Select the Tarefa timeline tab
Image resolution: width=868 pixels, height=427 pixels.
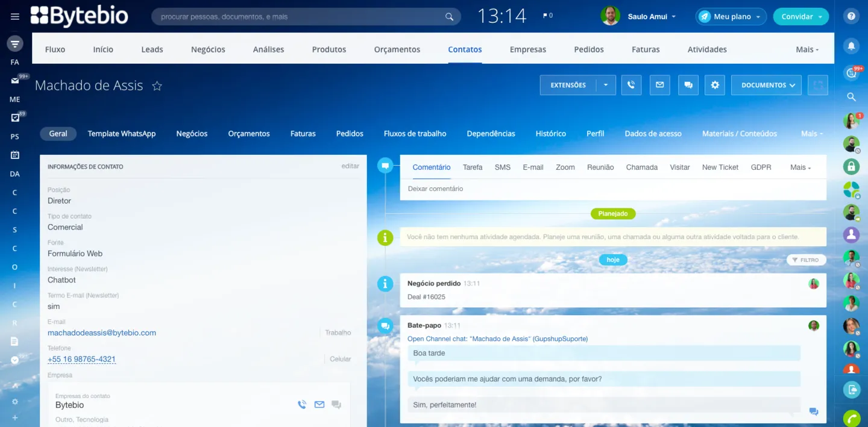tap(473, 167)
